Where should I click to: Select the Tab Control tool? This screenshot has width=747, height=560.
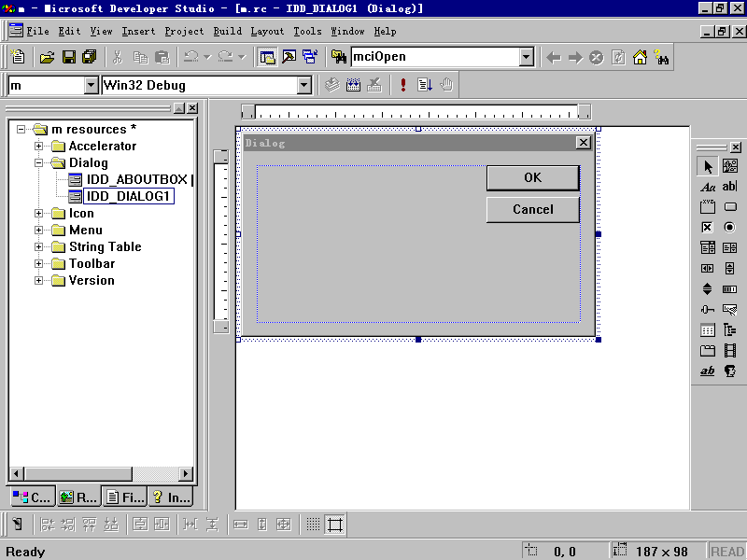(708, 351)
